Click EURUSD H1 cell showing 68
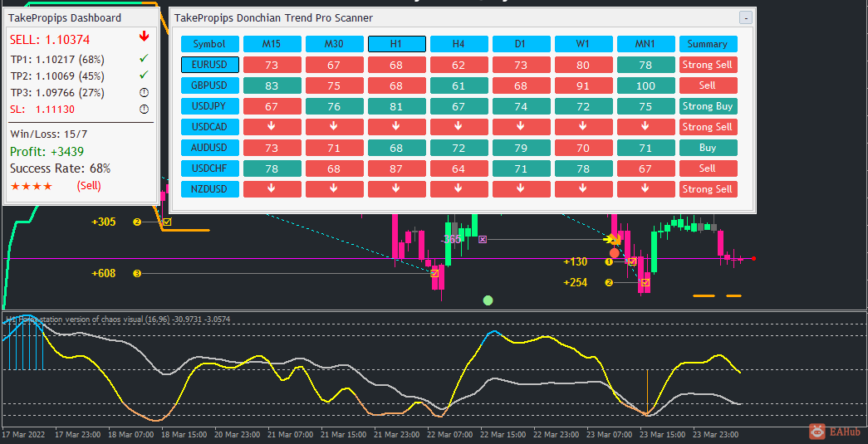Screen dimensions: 868x444 (397, 65)
